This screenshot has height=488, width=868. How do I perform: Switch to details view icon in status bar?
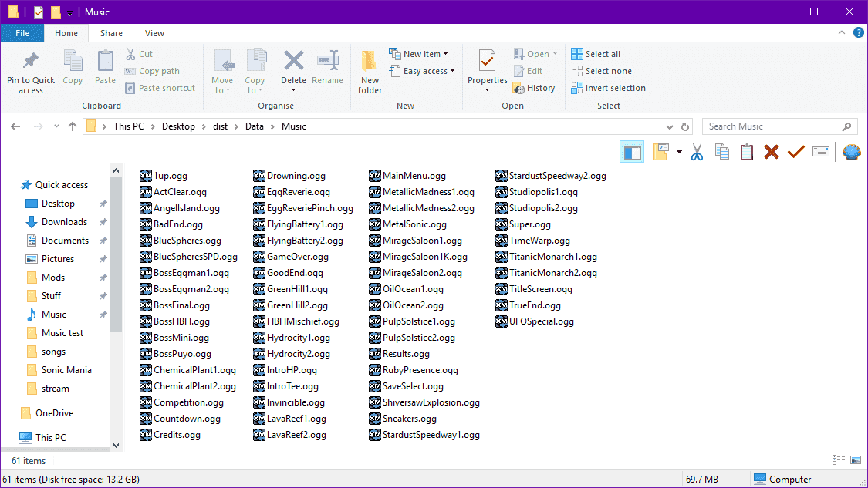(839, 460)
